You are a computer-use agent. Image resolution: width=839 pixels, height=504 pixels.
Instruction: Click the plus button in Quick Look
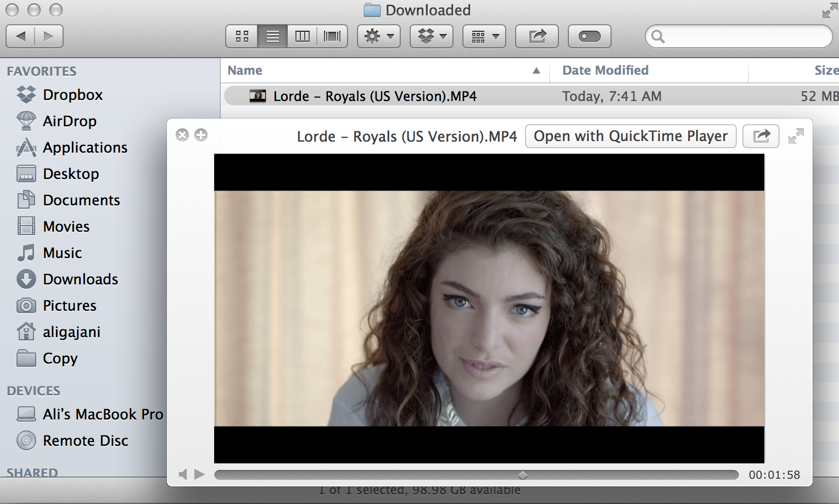point(201,135)
